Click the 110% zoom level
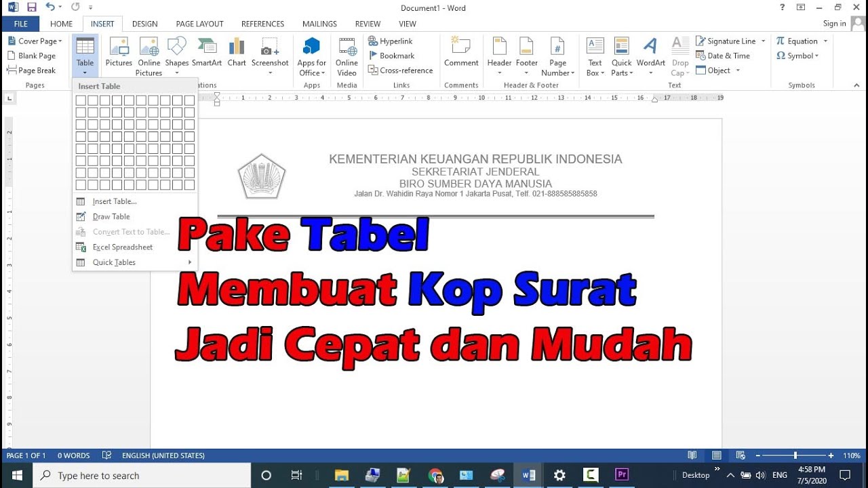This screenshot has height=488, width=868. tap(852, 455)
